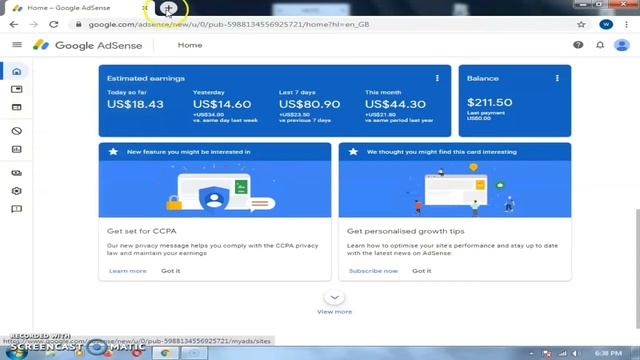Reload the page
640x360 pixels.
(53, 24)
